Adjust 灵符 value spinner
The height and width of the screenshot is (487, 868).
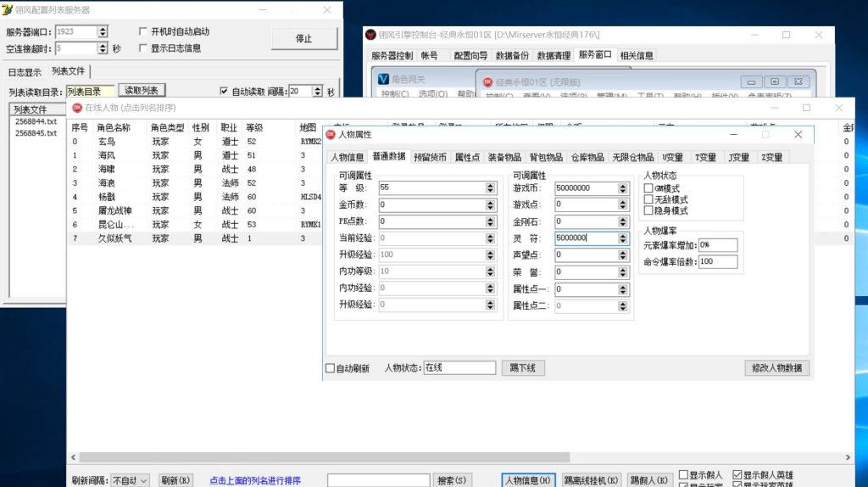pos(623,238)
